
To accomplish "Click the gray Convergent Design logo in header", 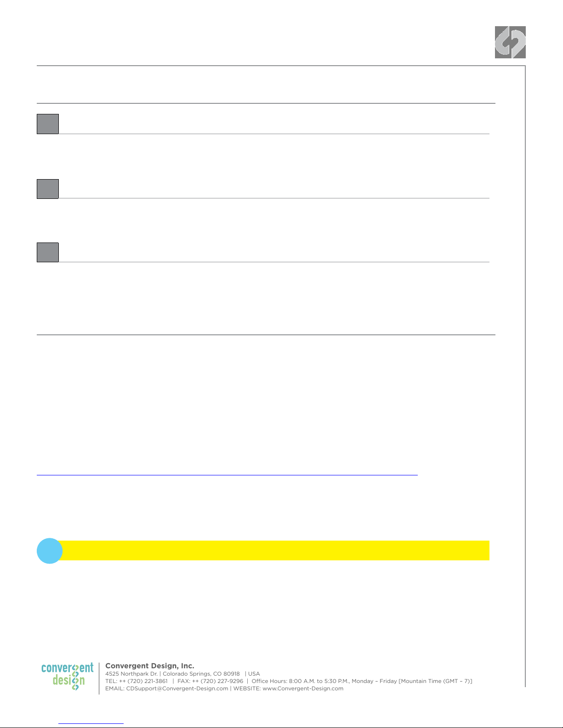I will pyautogui.click(x=510, y=42).
